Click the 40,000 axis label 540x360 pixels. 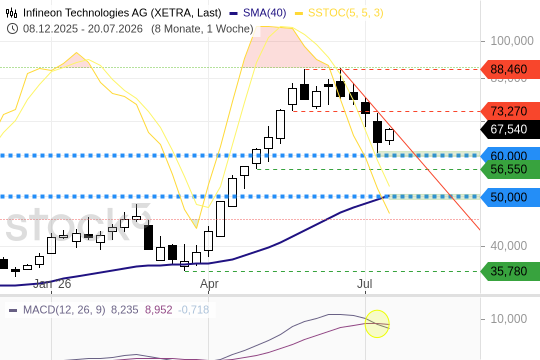(x=509, y=246)
